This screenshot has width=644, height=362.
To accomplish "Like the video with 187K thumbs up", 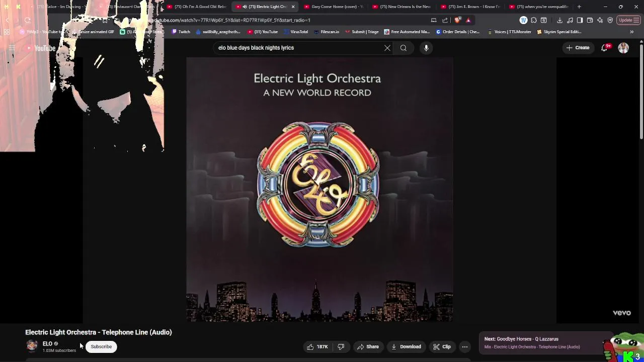I will click(317, 346).
